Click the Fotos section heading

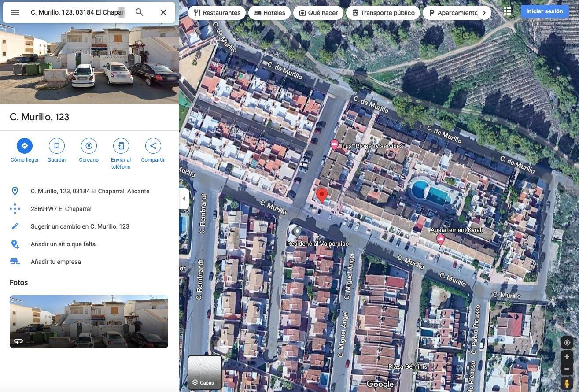(19, 283)
